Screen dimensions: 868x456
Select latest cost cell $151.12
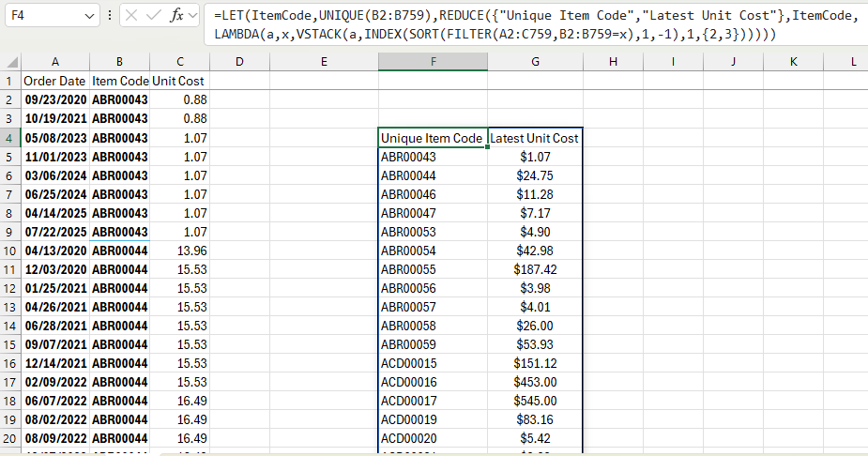[535, 363]
